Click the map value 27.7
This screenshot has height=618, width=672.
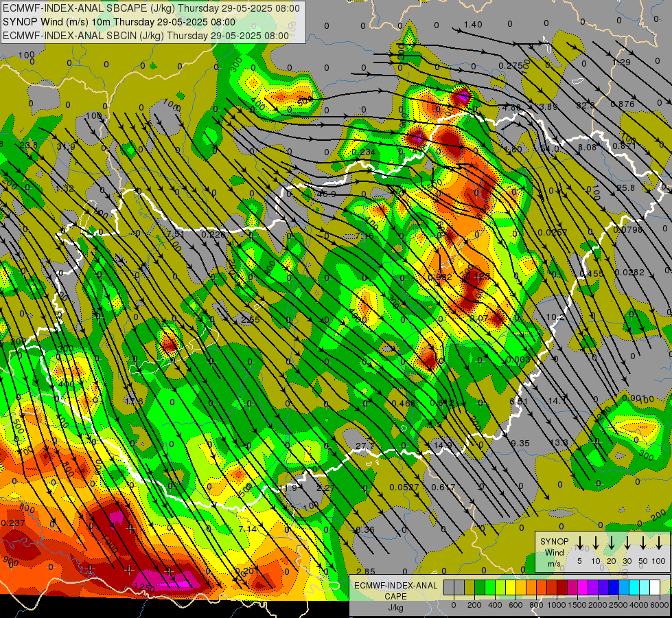click(365, 446)
